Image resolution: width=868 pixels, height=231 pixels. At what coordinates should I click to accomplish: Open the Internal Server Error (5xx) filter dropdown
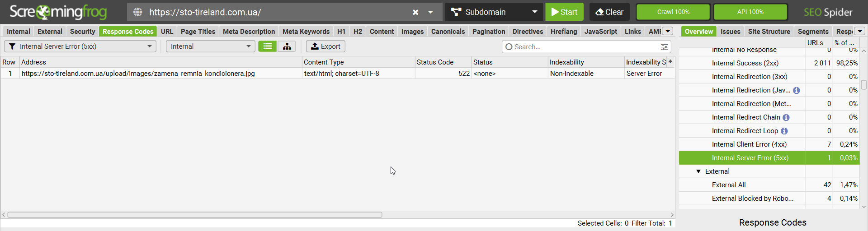pos(80,46)
